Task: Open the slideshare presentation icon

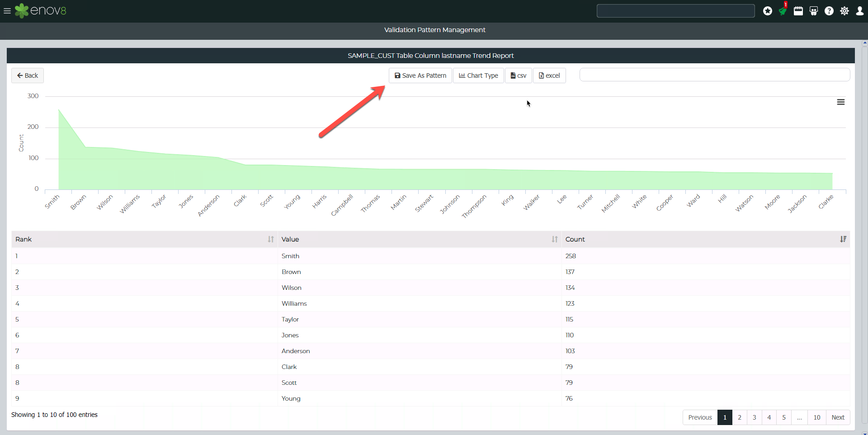Action: tap(814, 11)
